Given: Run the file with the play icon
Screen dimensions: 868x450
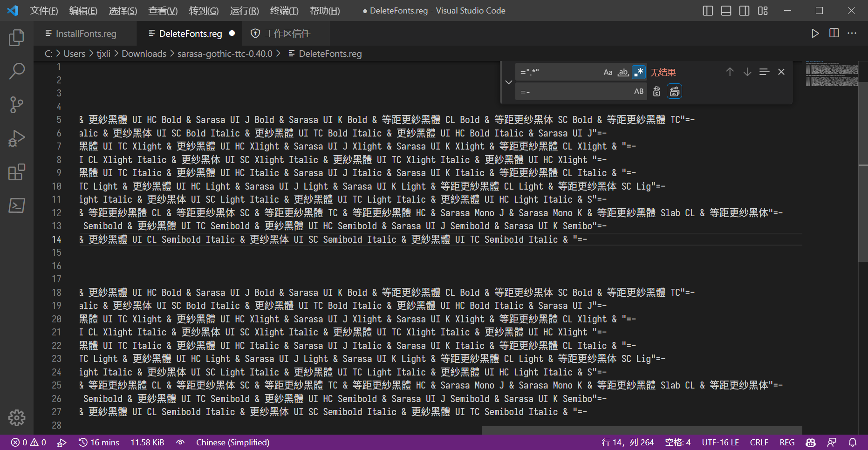Looking at the screenshot, I should point(815,33).
